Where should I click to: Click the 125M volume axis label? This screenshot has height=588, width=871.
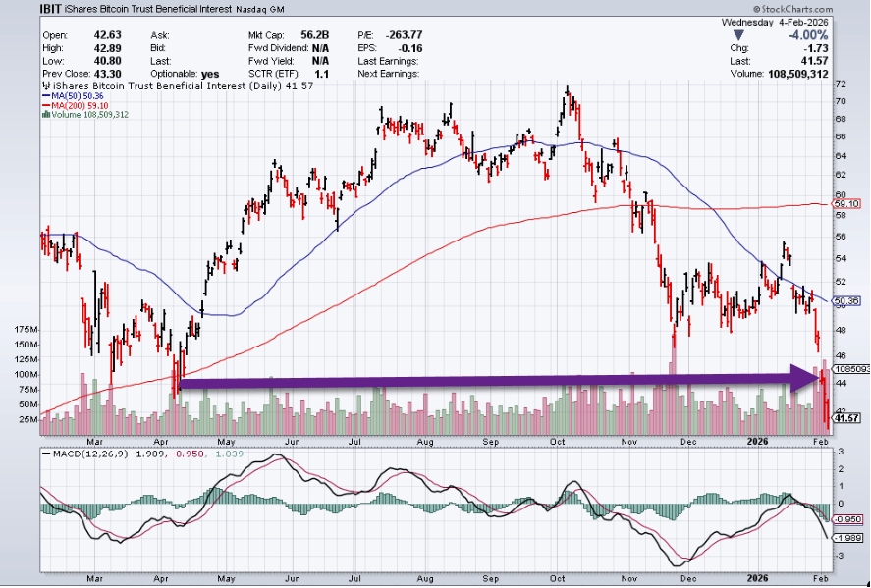[x=27, y=360]
